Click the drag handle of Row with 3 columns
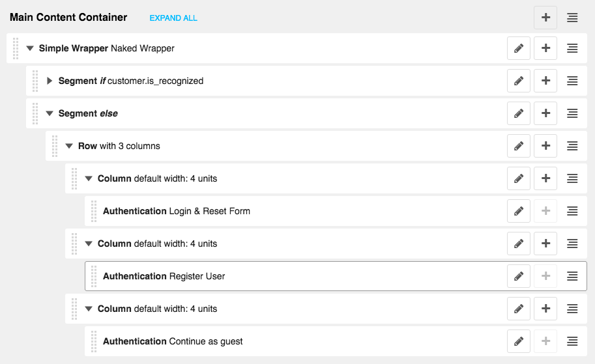This screenshot has height=364, width=595. 55,146
